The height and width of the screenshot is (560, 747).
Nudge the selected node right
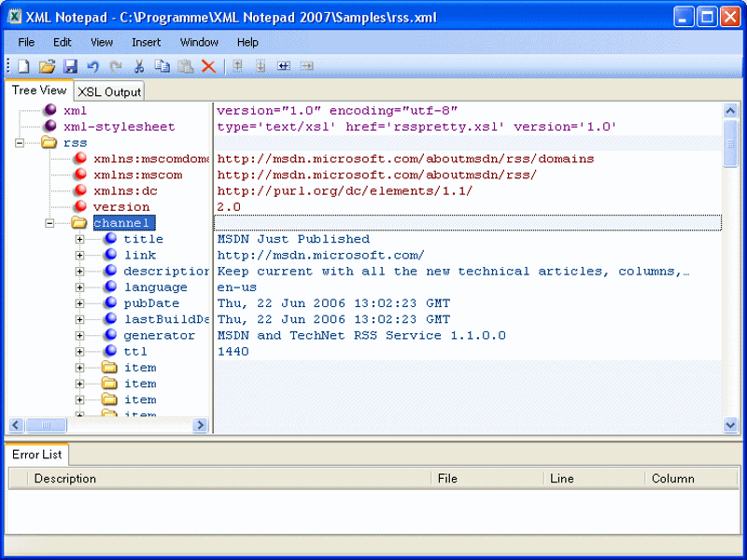point(307,65)
